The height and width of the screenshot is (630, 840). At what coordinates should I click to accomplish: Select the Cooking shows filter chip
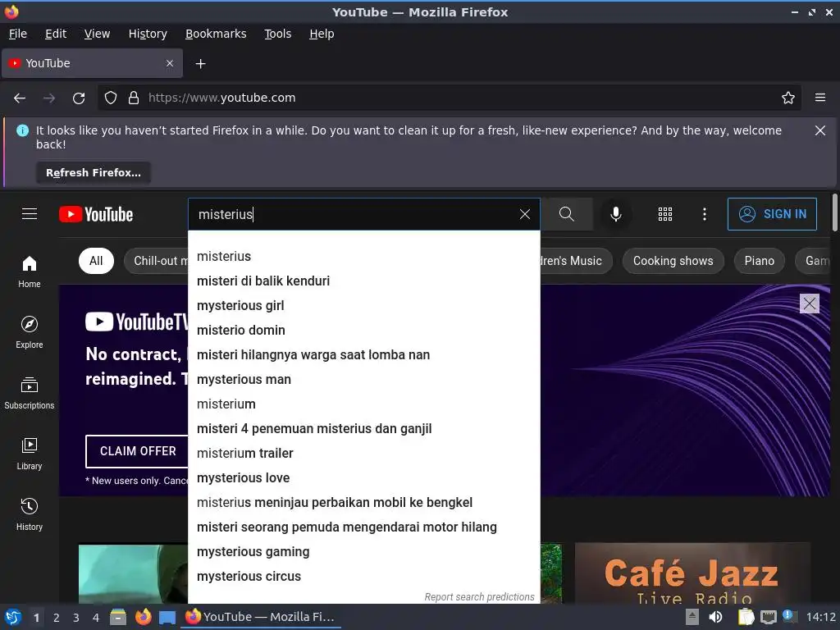click(673, 261)
